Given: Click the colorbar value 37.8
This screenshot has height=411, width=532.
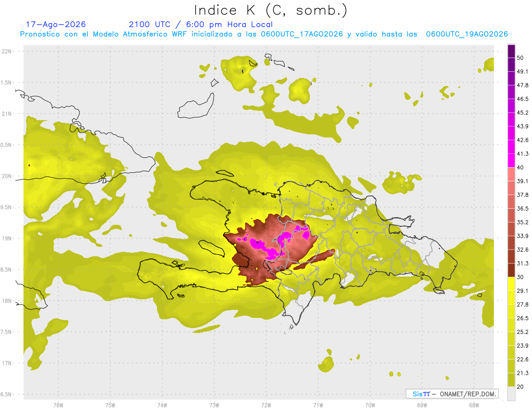Looking at the screenshot, I should tap(523, 195).
